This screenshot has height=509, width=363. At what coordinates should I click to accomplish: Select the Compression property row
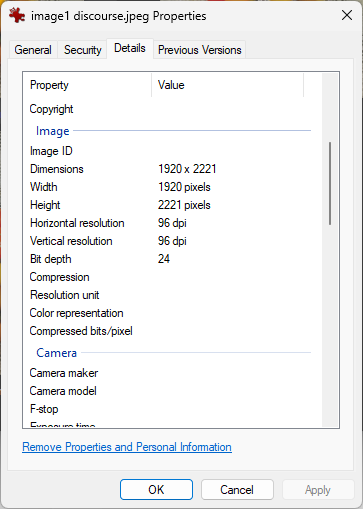click(x=167, y=277)
